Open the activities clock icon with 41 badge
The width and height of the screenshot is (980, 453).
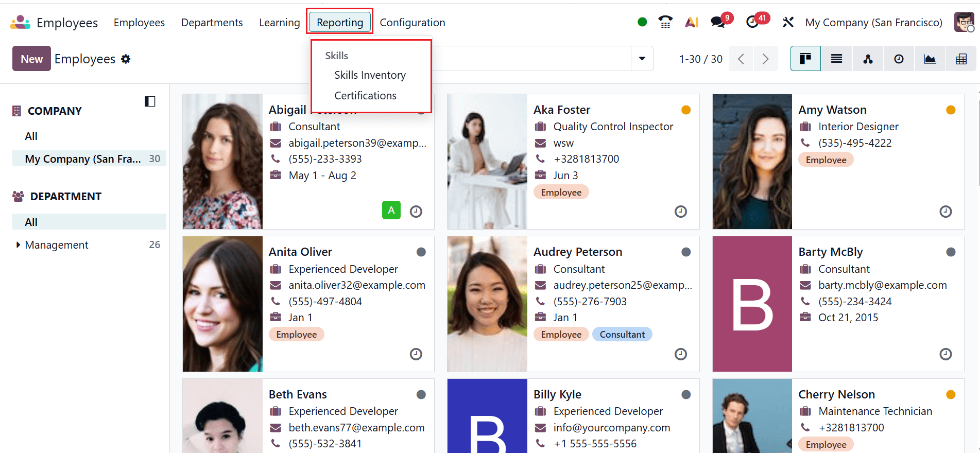pos(752,22)
